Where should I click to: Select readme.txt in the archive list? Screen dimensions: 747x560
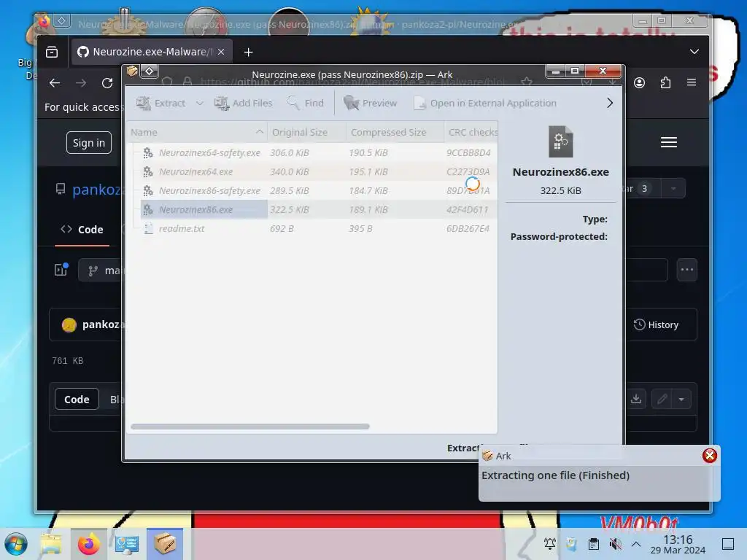click(182, 228)
